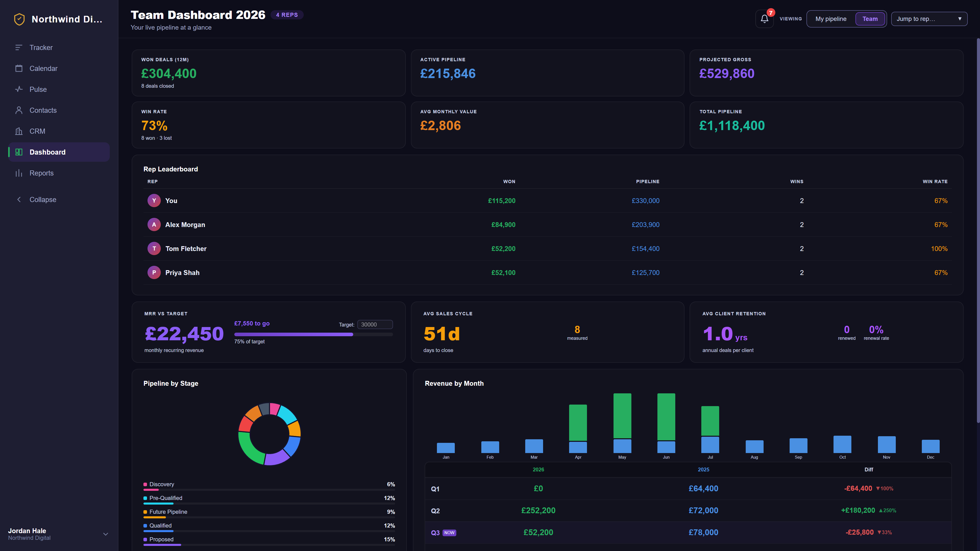Click the Calendar sidebar icon
This screenshot has width=980, height=551.
(19, 68)
